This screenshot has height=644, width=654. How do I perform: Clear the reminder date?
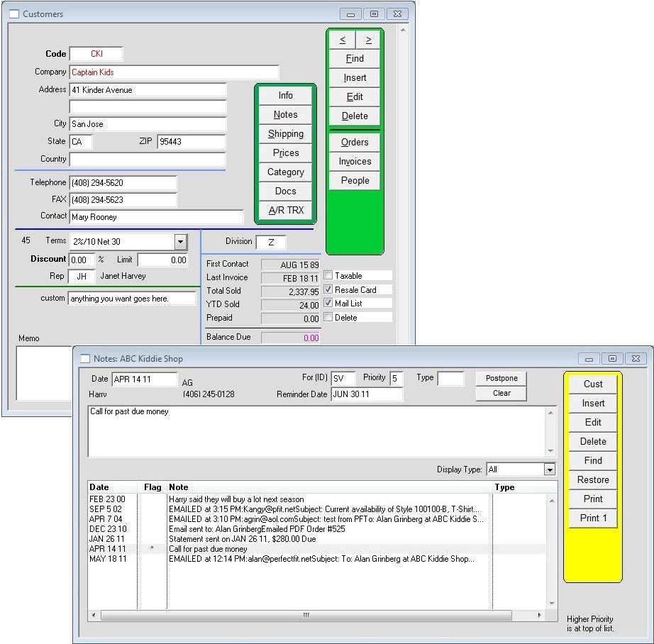point(501,393)
